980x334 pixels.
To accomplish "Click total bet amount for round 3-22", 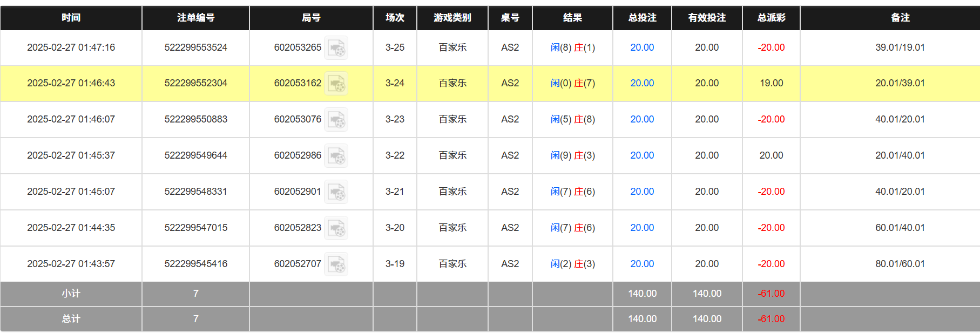I will pyautogui.click(x=642, y=155).
